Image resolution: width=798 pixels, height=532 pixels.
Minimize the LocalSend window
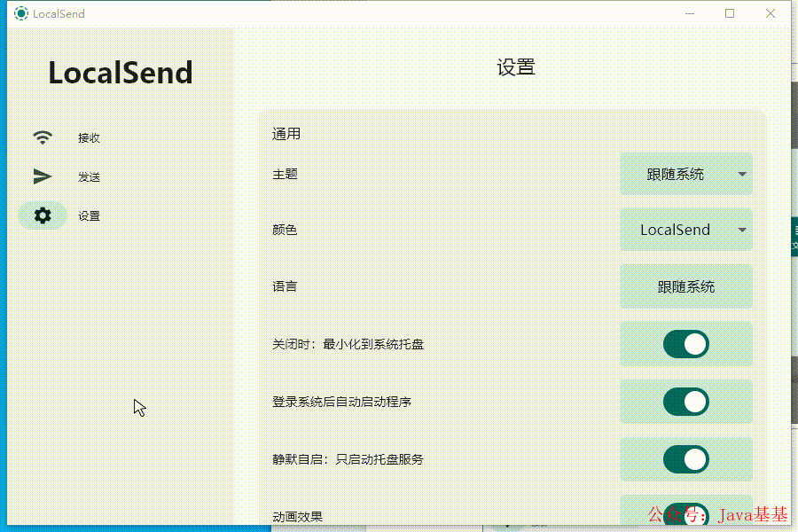[x=690, y=14]
